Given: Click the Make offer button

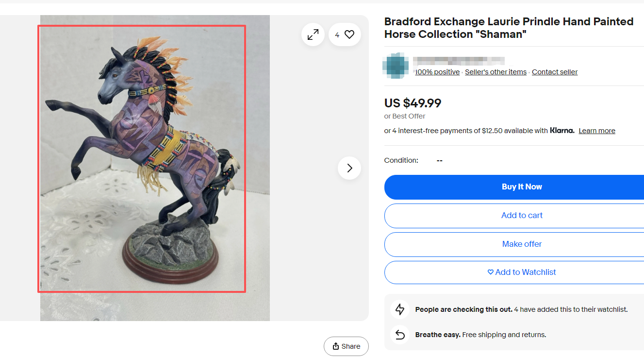Looking at the screenshot, I should [522, 244].
